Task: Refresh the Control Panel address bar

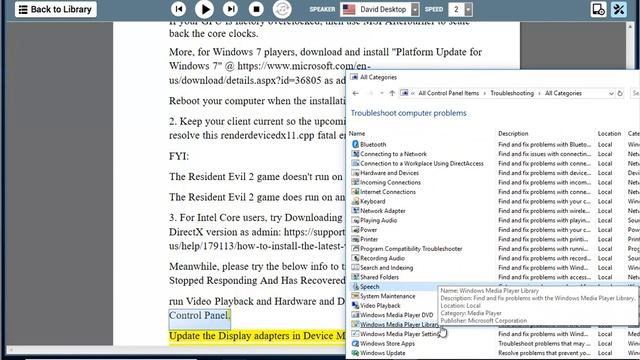Action: [x=620, y=93]
